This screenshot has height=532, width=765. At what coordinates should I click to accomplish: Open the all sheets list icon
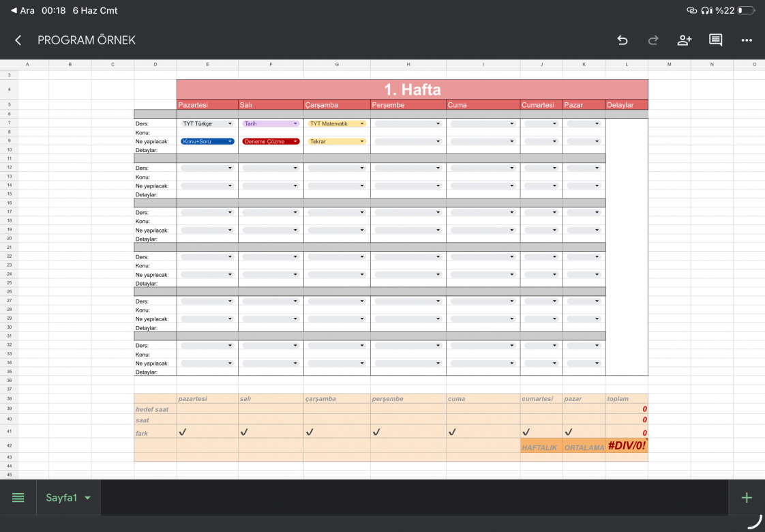(x=18, y=497)
